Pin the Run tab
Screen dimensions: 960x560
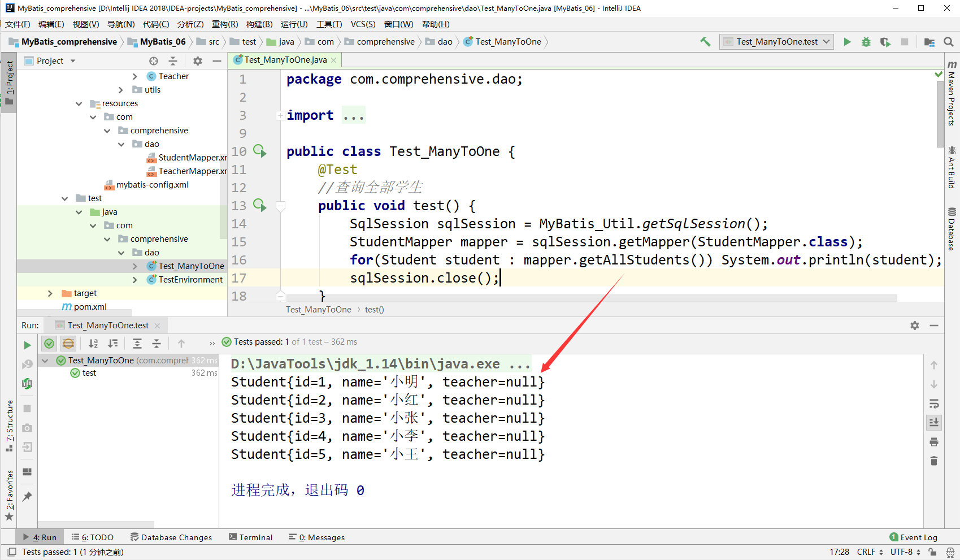point(27,497)
